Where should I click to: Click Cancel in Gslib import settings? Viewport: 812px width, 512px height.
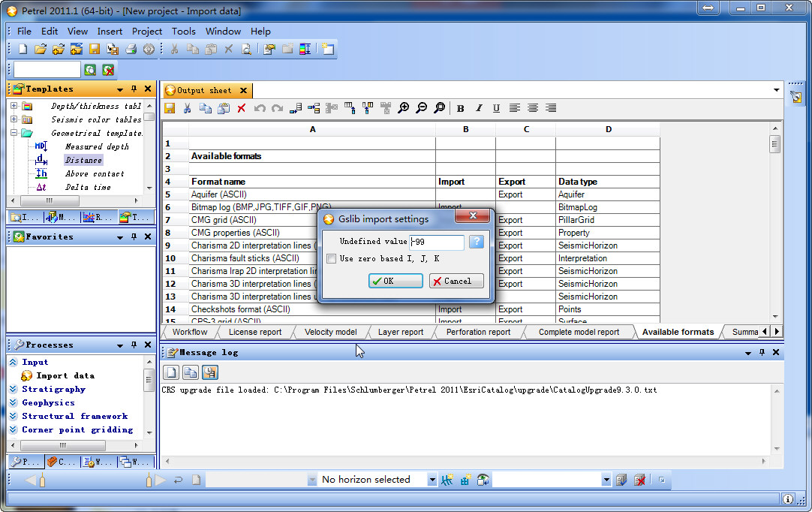(456, 281)
